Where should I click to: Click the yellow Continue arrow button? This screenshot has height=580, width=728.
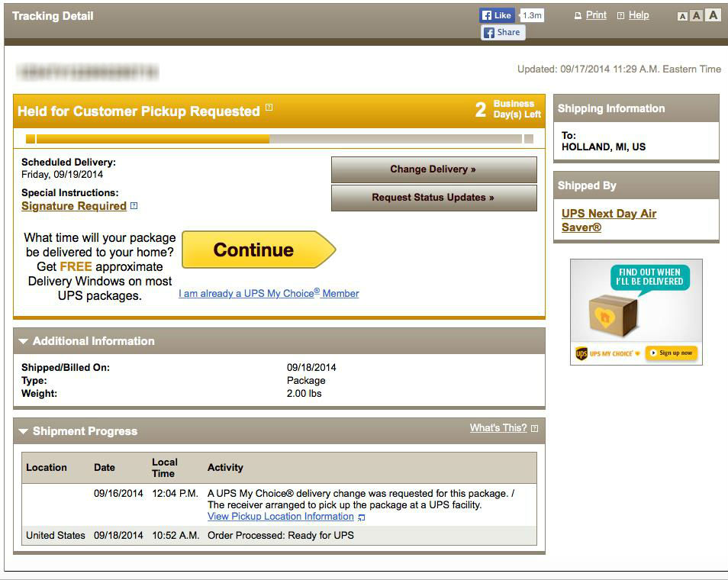259,250
